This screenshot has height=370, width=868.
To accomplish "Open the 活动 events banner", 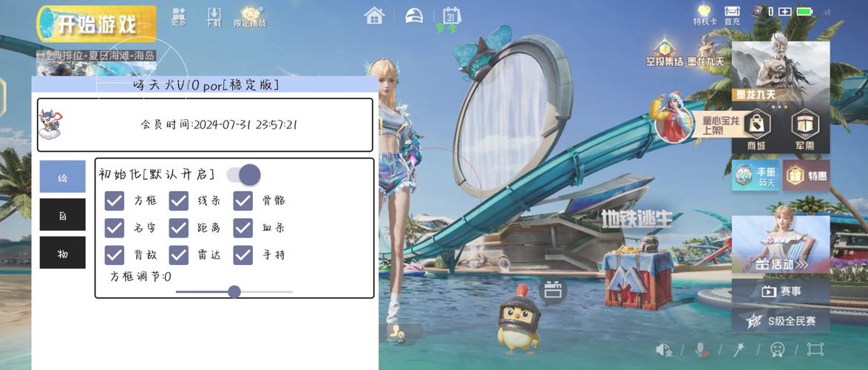I will tap(781, 244).
